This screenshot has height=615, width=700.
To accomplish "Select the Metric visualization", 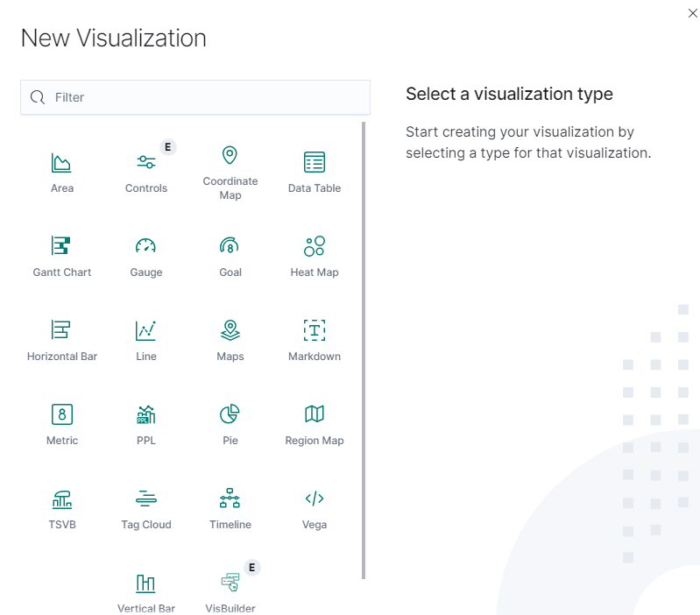I will 62,425.
